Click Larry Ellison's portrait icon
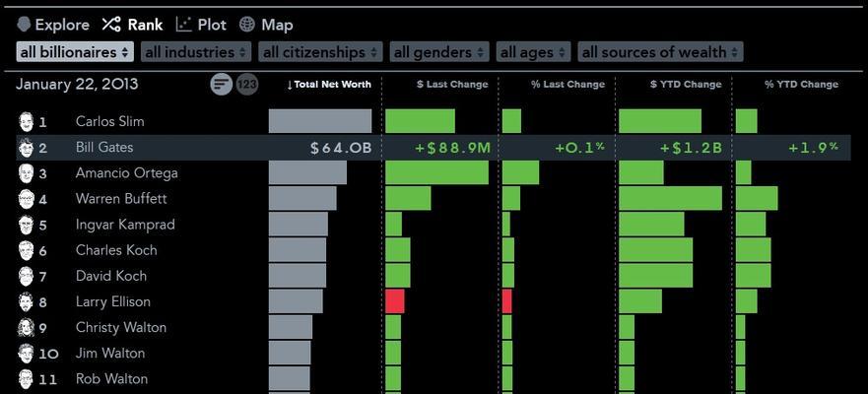This screenshot has height=394, width=868. click(x=26, y=301)
